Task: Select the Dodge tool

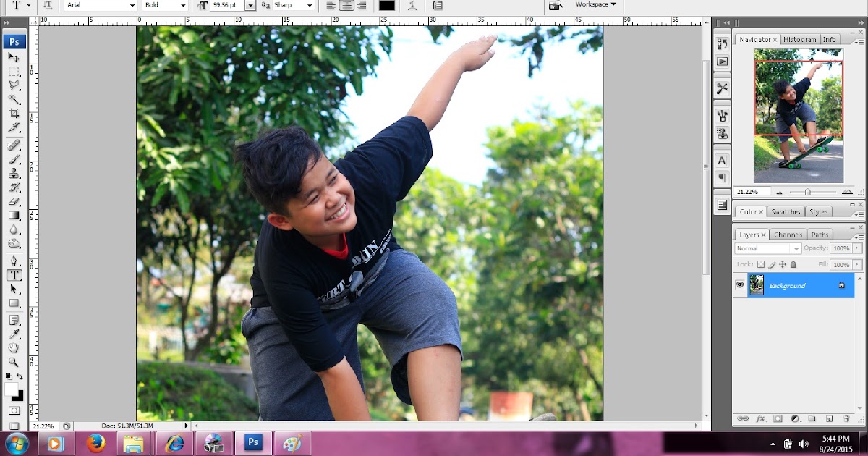Action: click(x=14, y=244)
